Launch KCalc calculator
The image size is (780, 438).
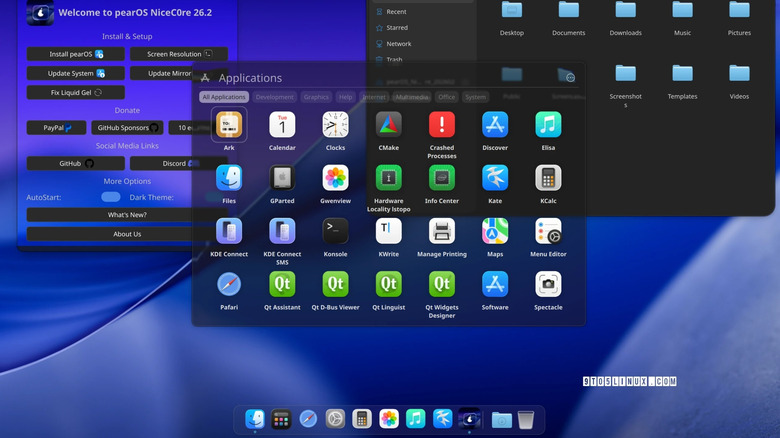[x=548, y=178]
